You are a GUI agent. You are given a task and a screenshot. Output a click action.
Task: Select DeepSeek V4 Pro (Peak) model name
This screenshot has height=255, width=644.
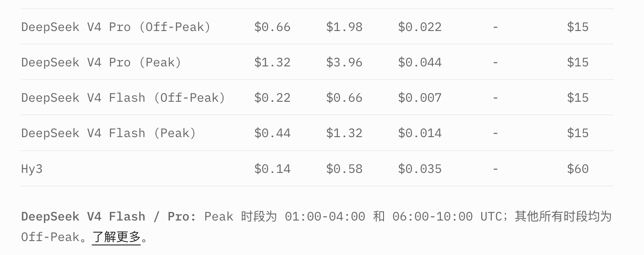[x=101, y=62]
